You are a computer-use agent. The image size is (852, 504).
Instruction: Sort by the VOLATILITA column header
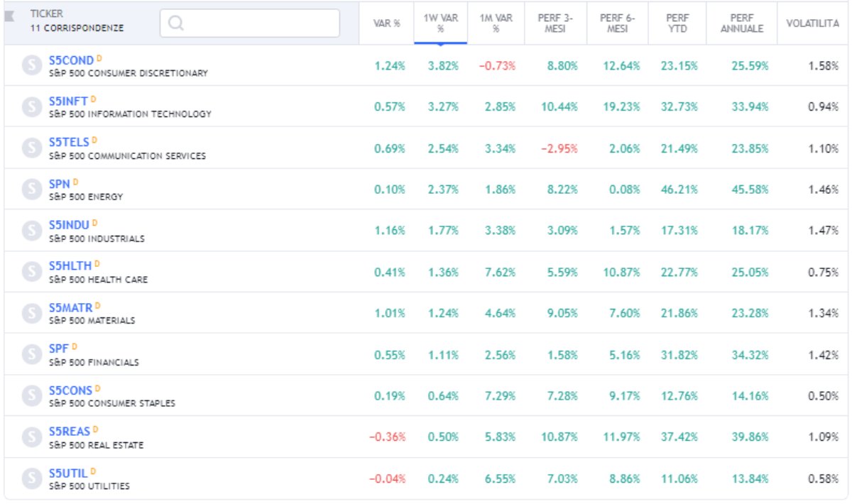812,23
